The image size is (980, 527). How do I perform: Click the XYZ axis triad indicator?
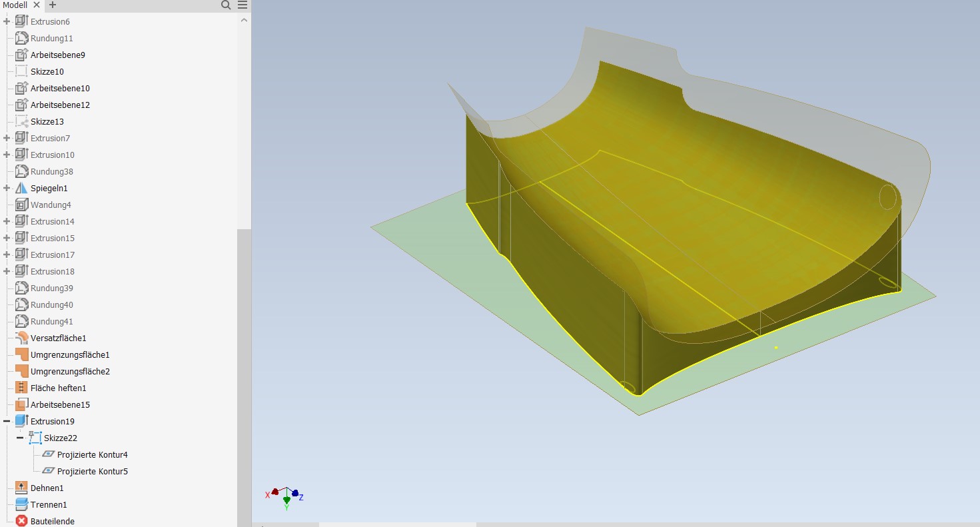click(x=285, y=497)
